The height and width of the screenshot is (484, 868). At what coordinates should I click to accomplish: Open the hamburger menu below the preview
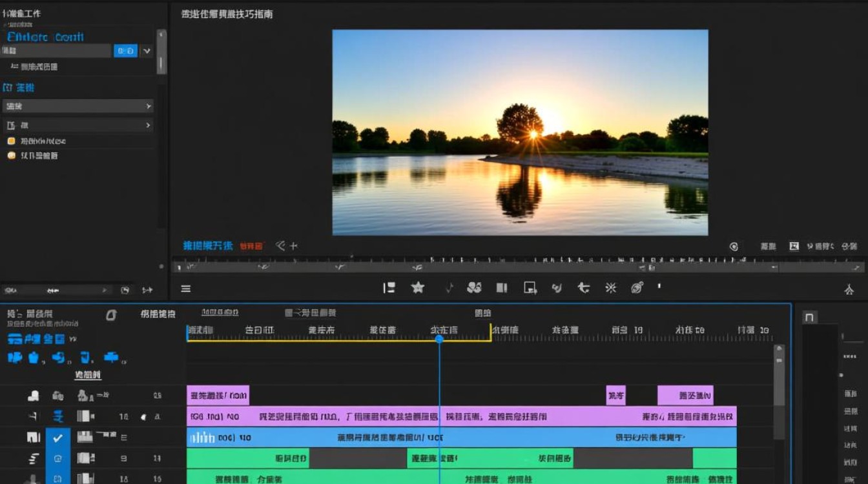click(x=186, y=288)
